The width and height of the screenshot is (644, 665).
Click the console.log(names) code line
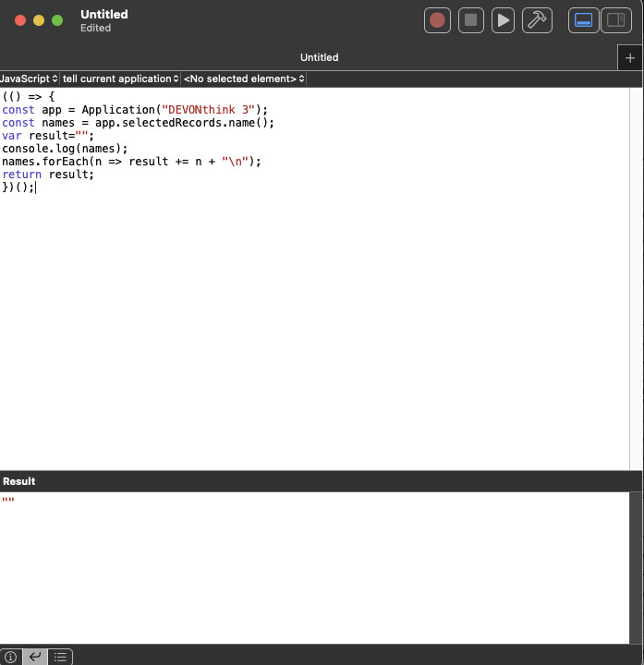pos(65,148)
